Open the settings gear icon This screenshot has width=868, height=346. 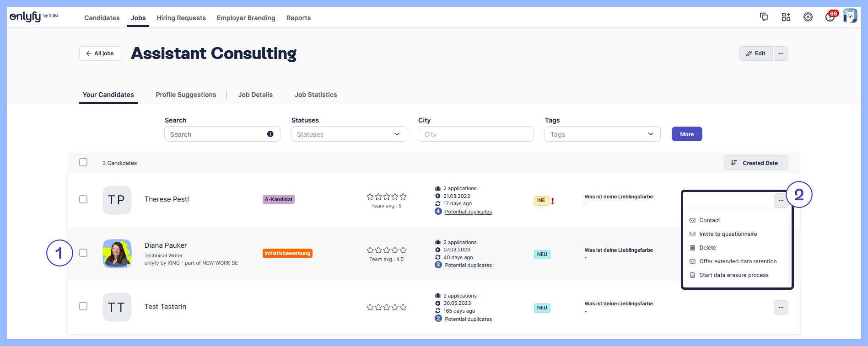pos(808,17)
